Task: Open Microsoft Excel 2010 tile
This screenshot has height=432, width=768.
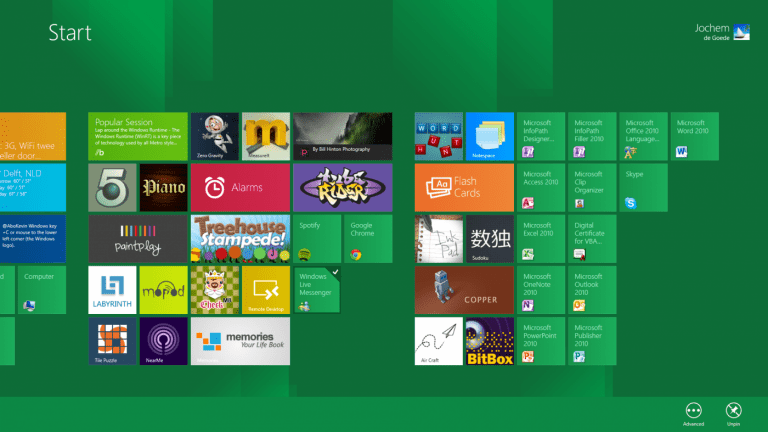Action: tap(541, 239)
